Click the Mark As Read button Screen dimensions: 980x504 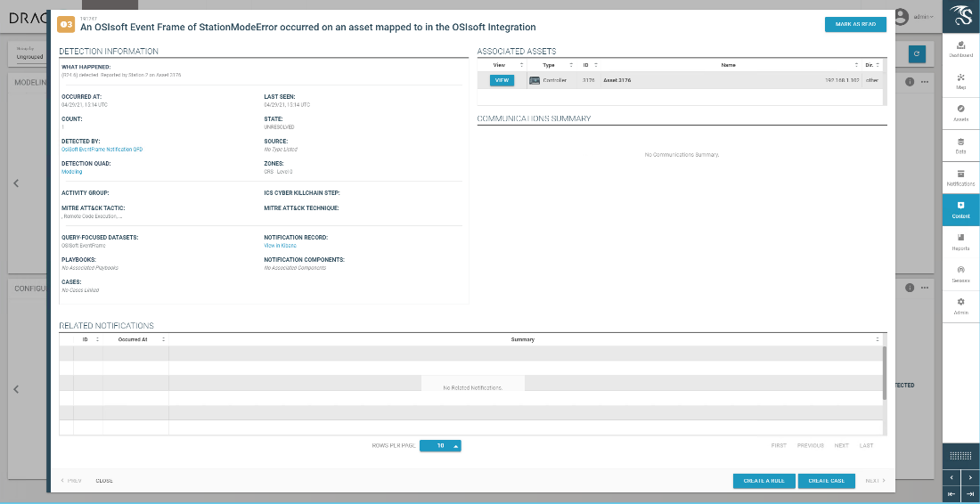point(855,24)
